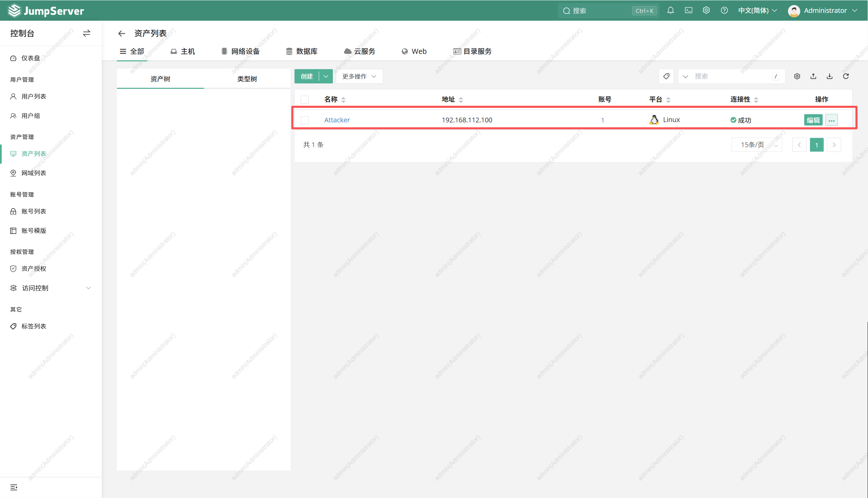Expand the 更多操作 dropdown

pyautogui.click(x=359, y=76)
